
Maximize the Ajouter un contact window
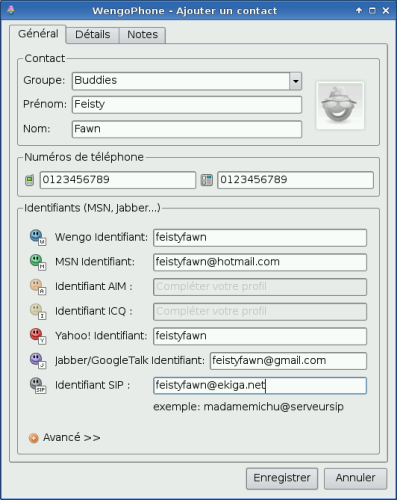coord(372,11)
